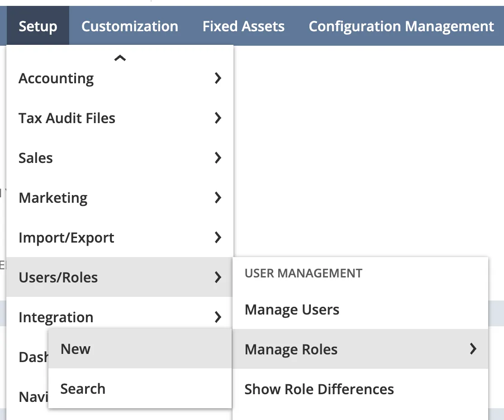Open the Configuration Management menu tab
Image resolution: width=504 pixels, height=420 pixels.
(x=401, y=26)
